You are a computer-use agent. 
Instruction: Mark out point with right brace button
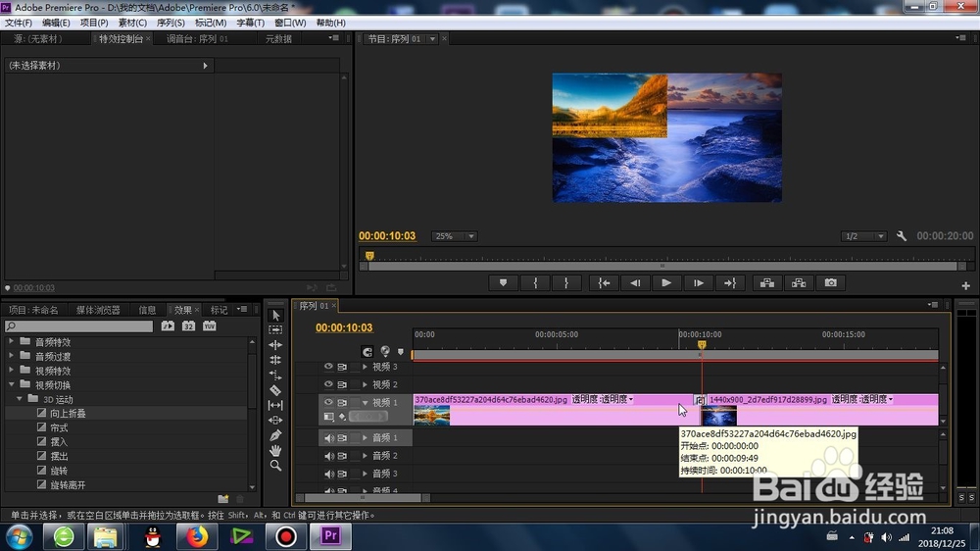[566, 282]
